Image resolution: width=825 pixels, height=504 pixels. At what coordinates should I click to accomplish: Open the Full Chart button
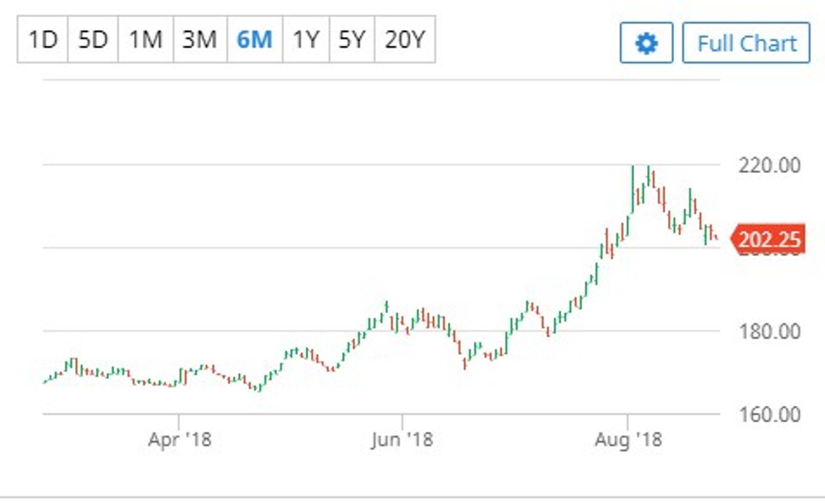[x=746, y=43]
